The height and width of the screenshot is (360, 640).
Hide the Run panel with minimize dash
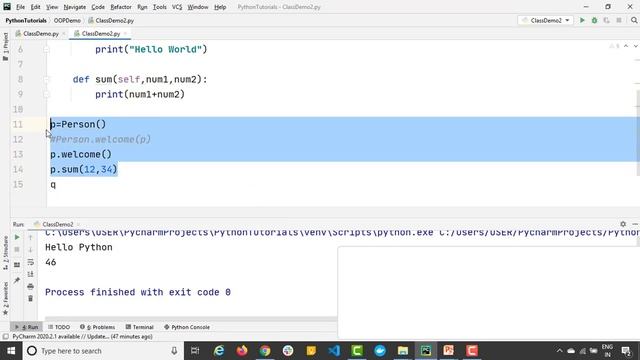pyautogui.click(x=635, y=224)
